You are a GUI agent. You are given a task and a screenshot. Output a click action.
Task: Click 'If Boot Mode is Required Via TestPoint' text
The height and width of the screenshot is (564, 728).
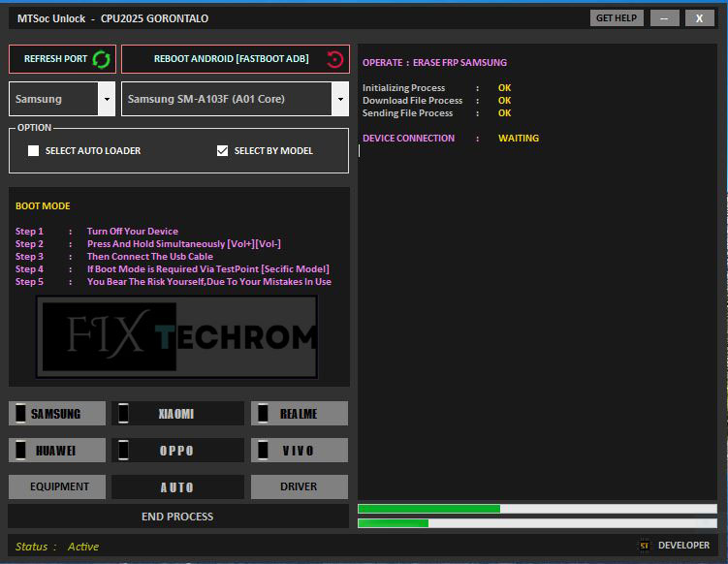pos(173,268)
